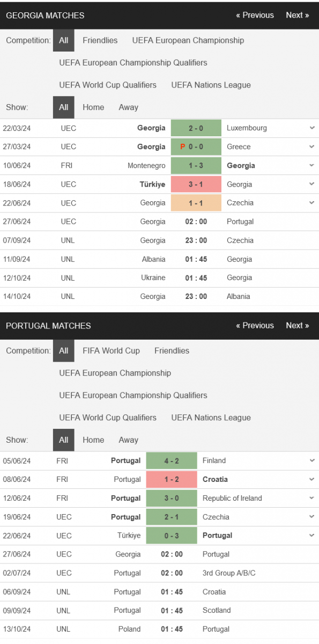Image resolution: width=319 pixels, height=644 pixels.
Task: Expand chevron for Portugal vs Finland match
Action: point(312,460)
